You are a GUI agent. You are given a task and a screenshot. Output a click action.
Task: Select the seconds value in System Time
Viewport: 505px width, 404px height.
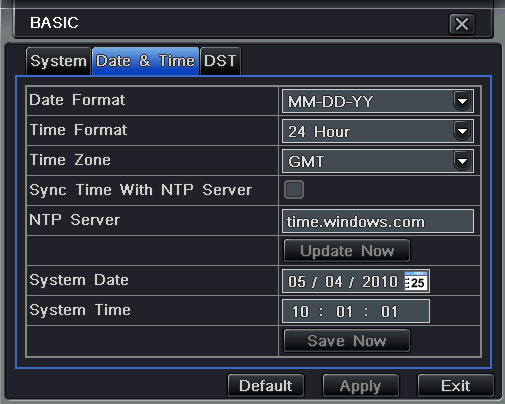tap(389, 312)
